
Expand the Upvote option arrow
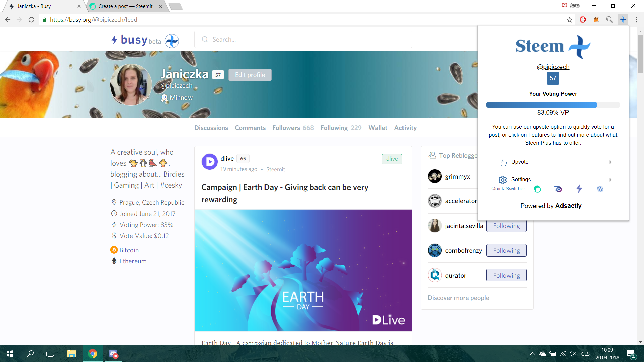pyautogui.click(x=610, y=162)
